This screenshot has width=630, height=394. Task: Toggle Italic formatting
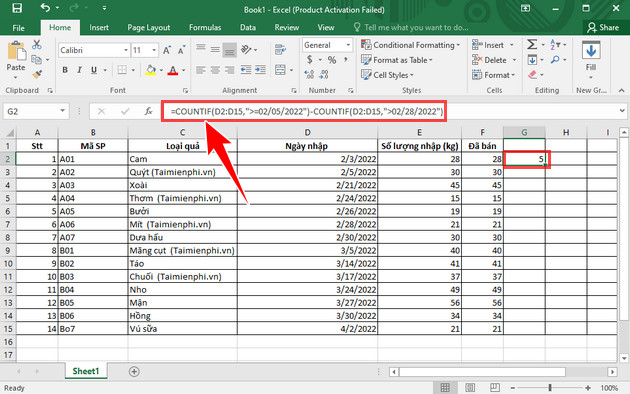click(x=80, y=70)
